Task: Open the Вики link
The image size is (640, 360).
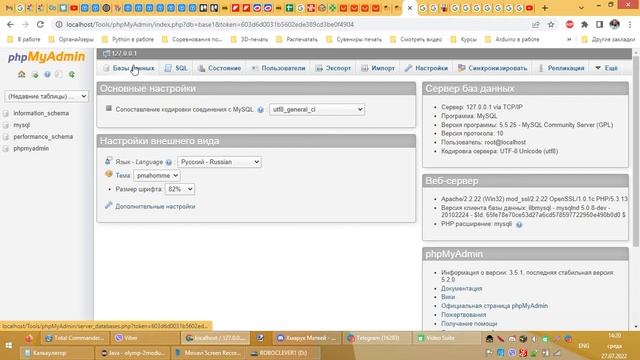Action: pos(448,297)
